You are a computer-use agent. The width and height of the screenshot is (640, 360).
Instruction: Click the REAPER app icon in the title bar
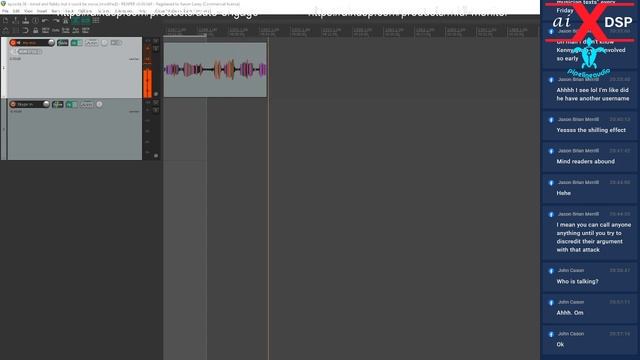tap(3, 4)
